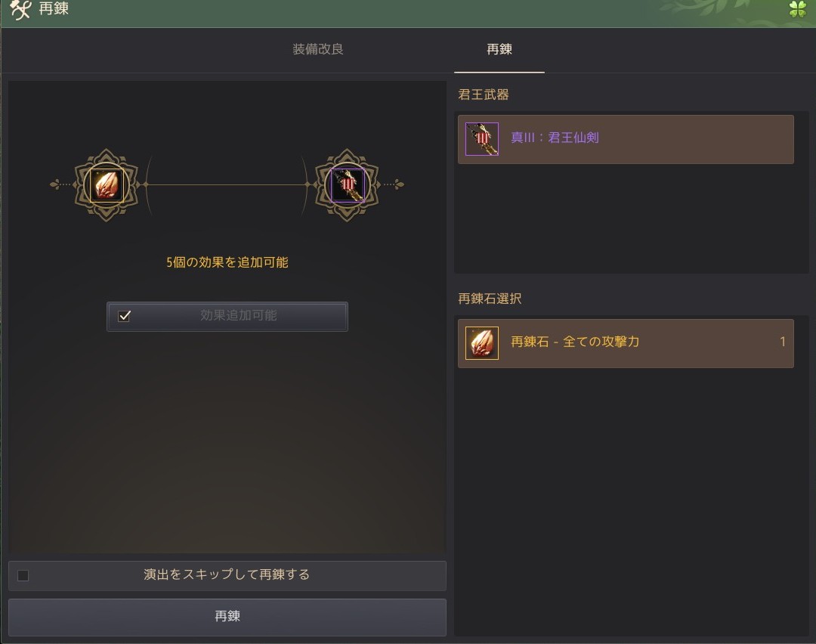Click the 真III：君王仙剣 weapon thumbnail icon

pos(482,139)
